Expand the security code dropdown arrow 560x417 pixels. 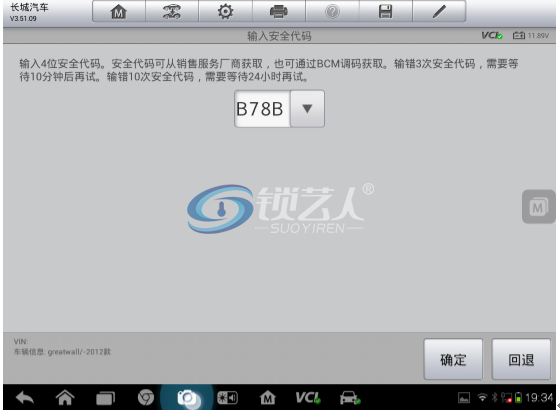(307, 109)
